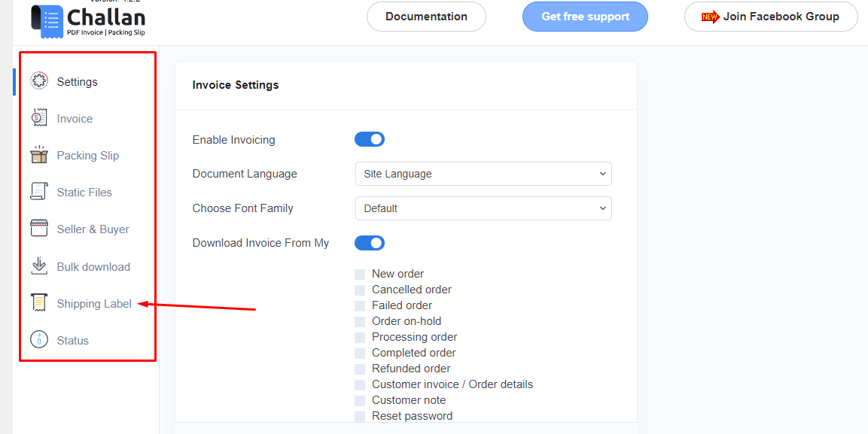Check the New order checkbox

pyautogui.click(x=360, y=274)
